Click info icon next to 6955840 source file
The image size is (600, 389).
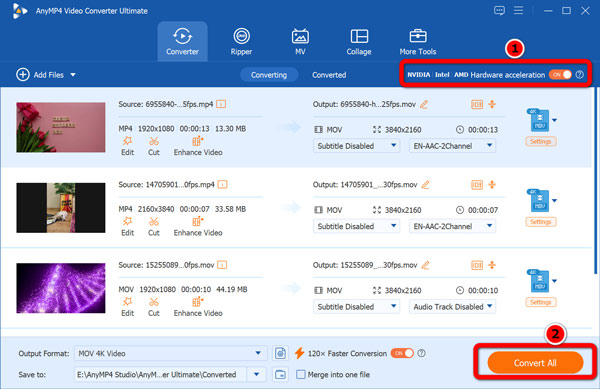click(x=221, y=104)
